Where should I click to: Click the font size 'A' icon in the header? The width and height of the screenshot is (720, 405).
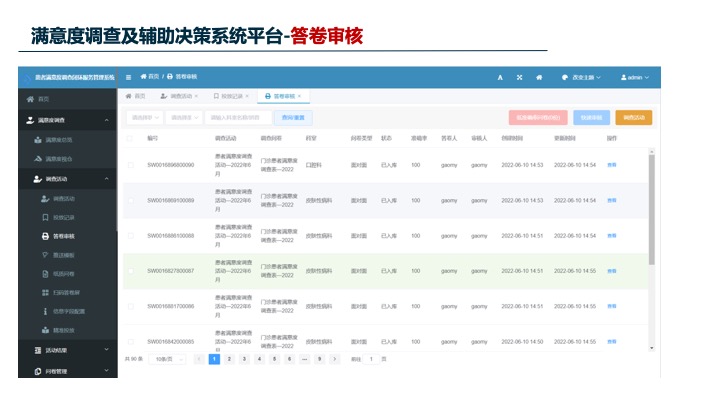coord(500,78)
